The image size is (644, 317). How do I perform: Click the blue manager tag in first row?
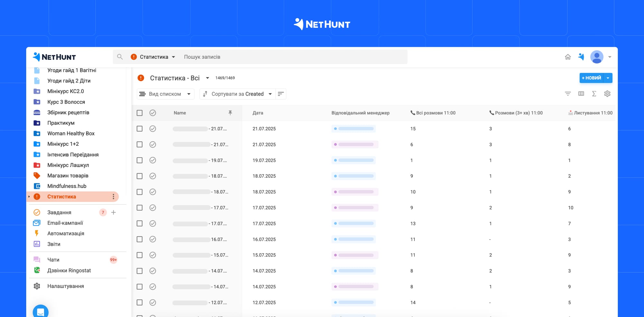pos(354,129)
